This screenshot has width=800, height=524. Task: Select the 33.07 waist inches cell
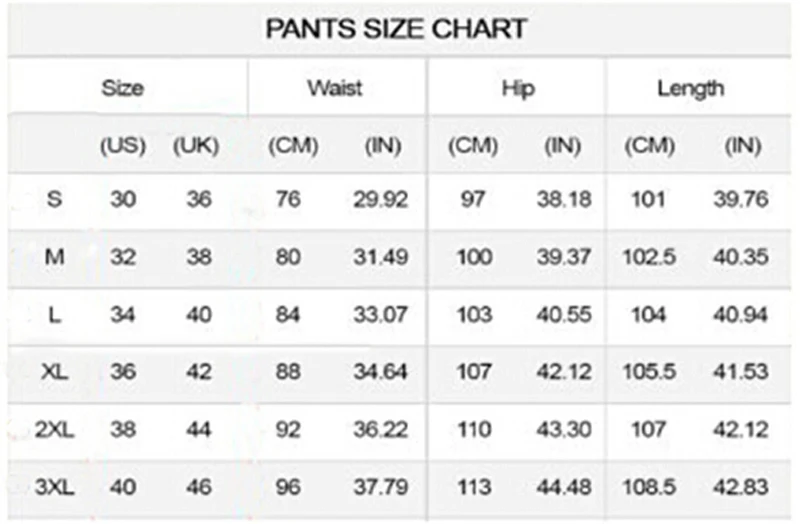pyautogui.click(x=380, y=315)
